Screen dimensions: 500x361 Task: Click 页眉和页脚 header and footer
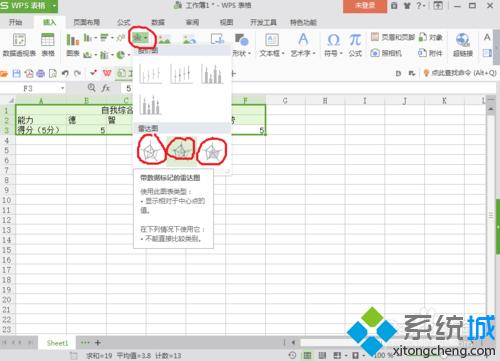393,37
